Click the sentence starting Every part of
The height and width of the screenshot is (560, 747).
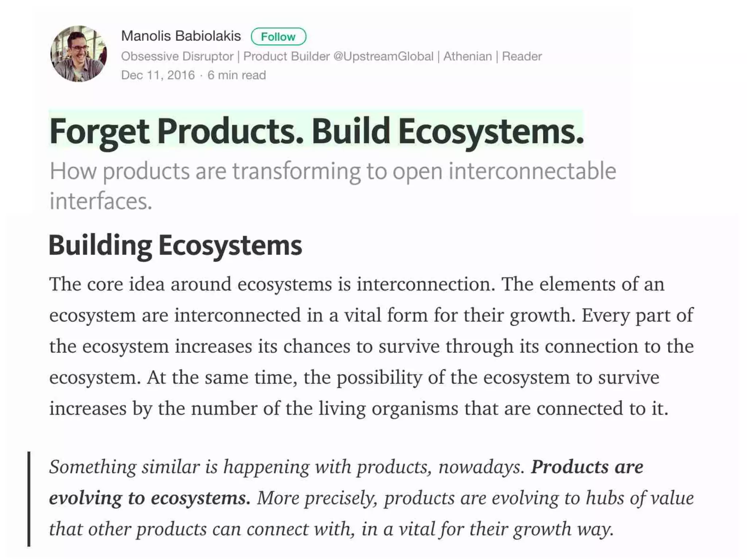click(371, 347)
